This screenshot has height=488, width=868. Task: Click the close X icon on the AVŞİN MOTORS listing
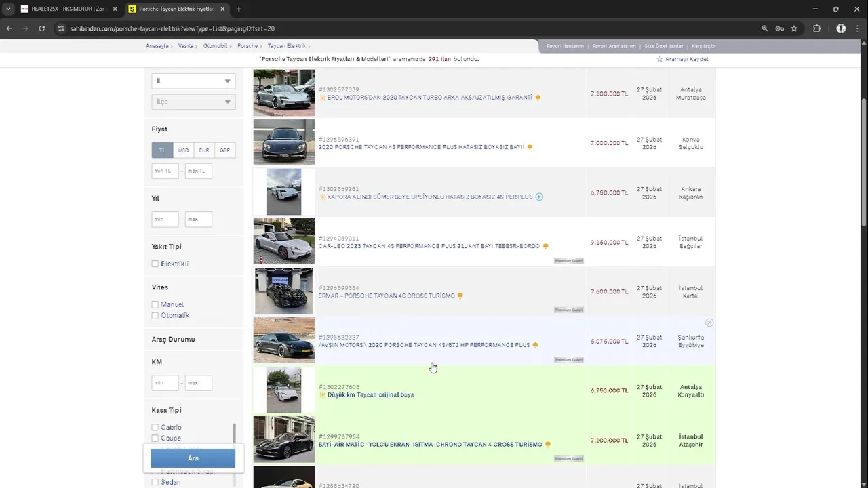click(x=709, y=323)
